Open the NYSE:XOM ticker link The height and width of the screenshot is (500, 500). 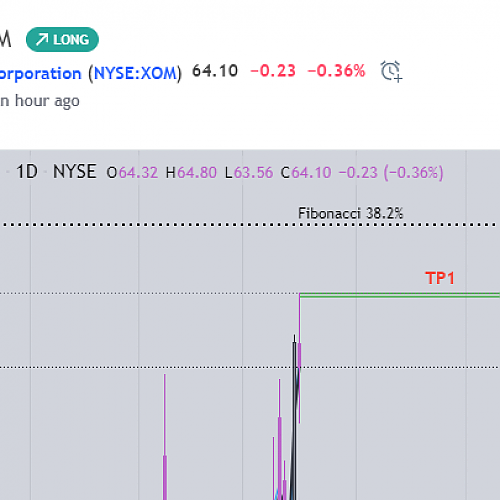click(x=135, y=73)
